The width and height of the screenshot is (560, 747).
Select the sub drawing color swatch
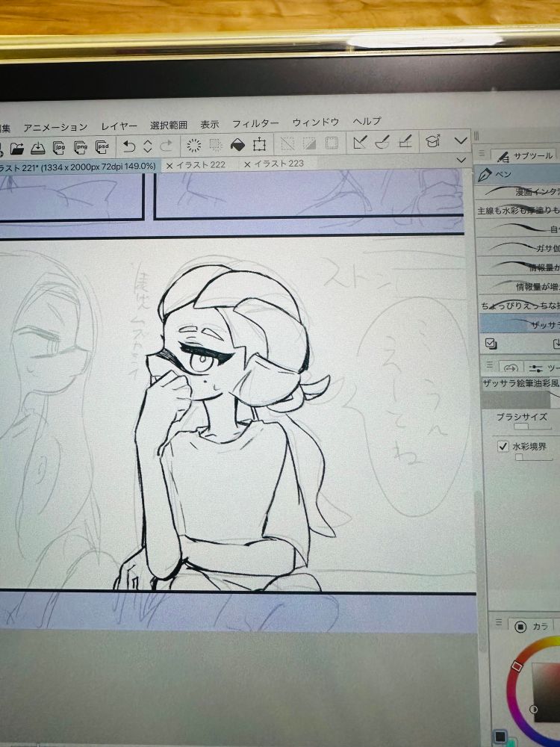(511, 742)
